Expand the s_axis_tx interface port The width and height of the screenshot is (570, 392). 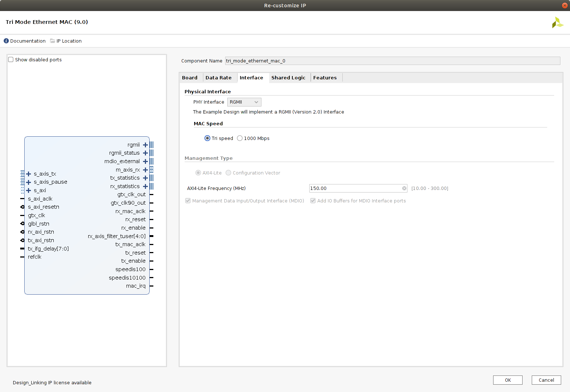[29, 174]
